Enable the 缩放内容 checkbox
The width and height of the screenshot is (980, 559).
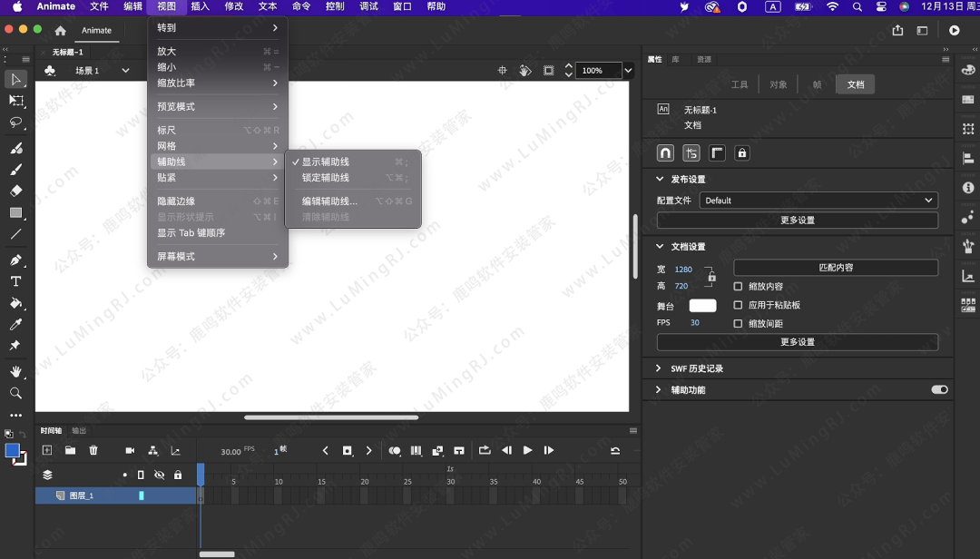738,287
